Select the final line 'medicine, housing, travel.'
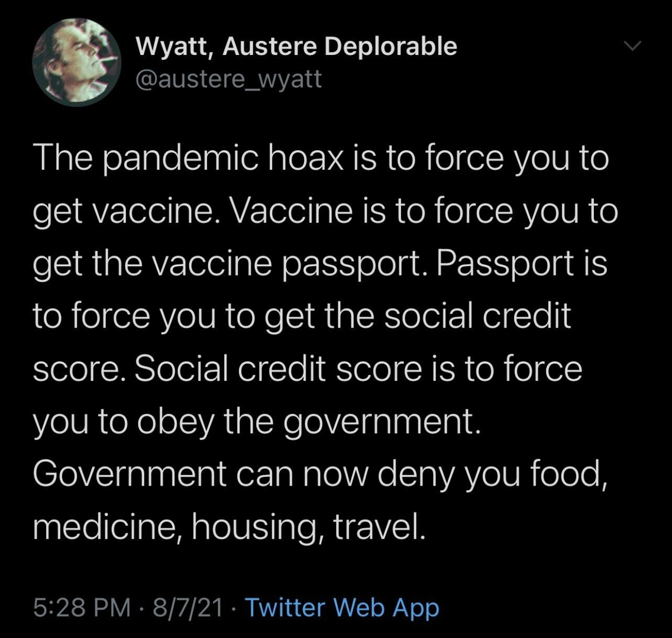Image resolution: width=672 pixels, height=638 pixels. [x=230, y=527]
